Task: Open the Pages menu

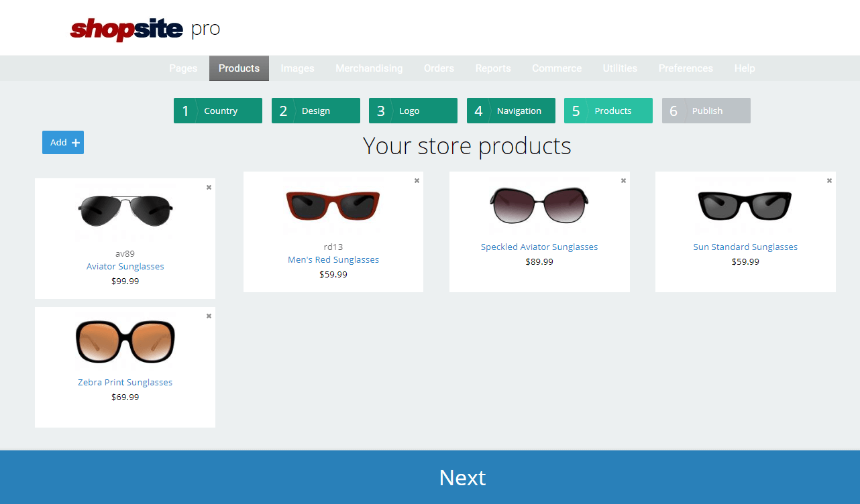Action: tap(183, 68)
